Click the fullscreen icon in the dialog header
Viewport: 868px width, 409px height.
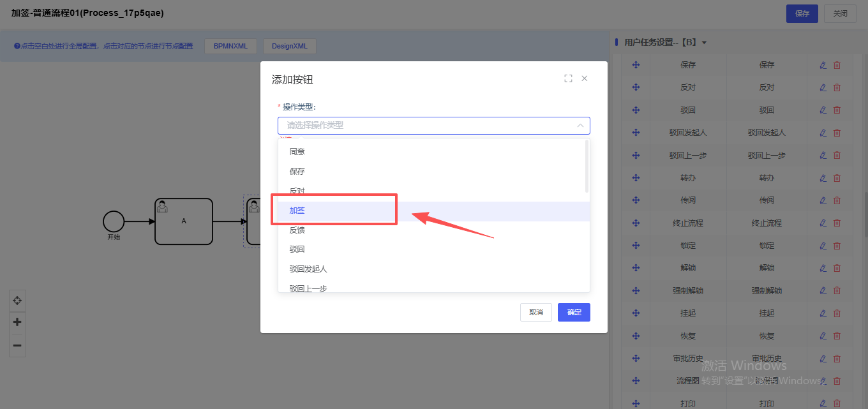[568, 78]
